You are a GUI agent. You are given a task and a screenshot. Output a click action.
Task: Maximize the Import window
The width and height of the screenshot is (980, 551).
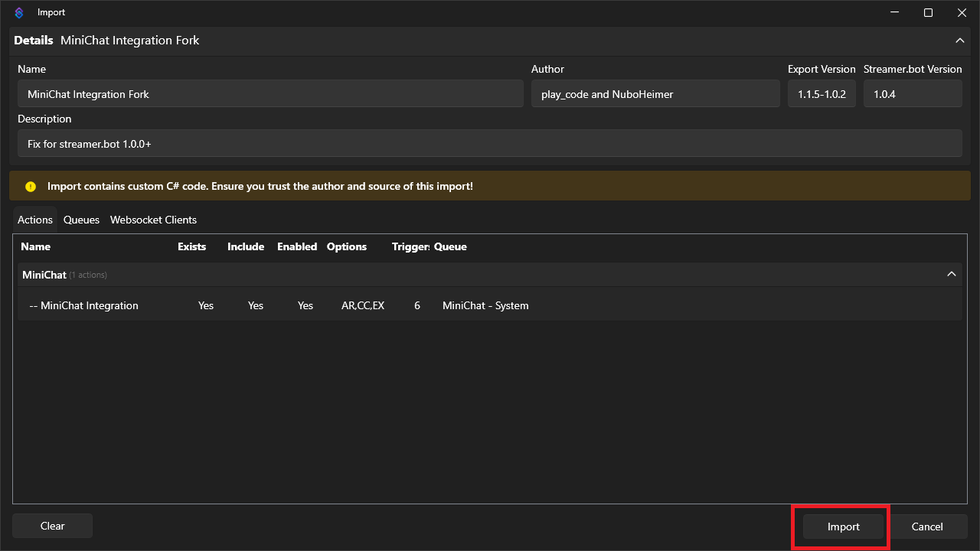[x=928, y=12]
